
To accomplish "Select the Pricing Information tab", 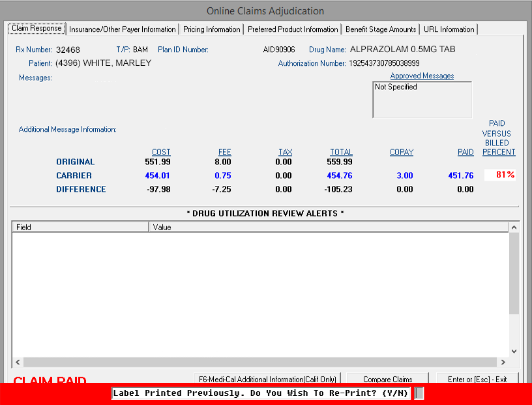I will (x=211, y=29).
